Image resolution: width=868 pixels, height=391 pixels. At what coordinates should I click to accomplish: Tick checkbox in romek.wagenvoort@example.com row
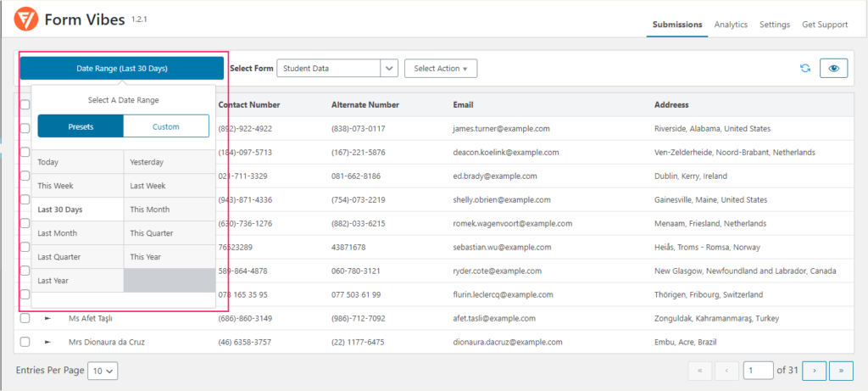pyautogui.click(x=25, y=223)
